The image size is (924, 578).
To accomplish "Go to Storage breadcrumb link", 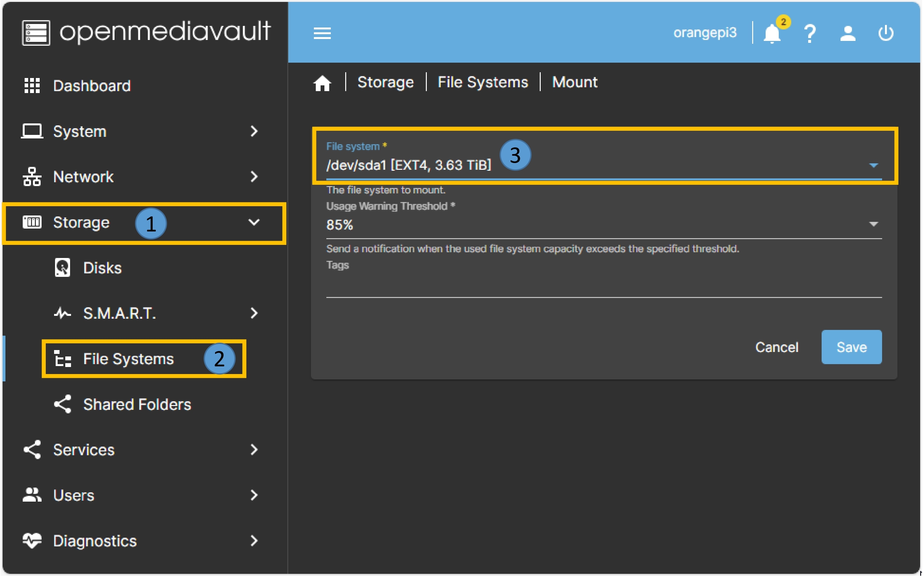I will coord(386,82).
